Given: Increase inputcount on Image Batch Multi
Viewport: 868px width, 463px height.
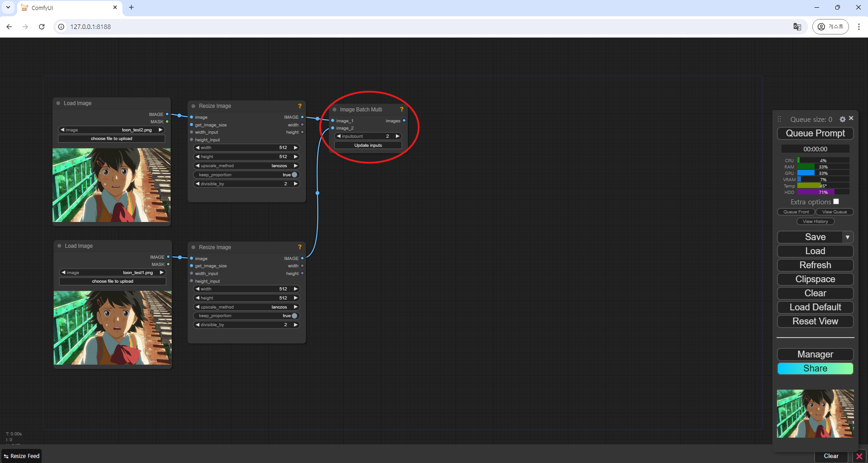Looking at the screenshot, I should click(x=397, y=136).
